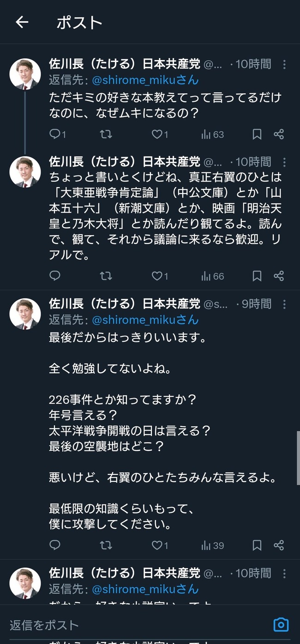Repost the なぜムキになるの post
The image size is (300, 644).
coord(106,134)
